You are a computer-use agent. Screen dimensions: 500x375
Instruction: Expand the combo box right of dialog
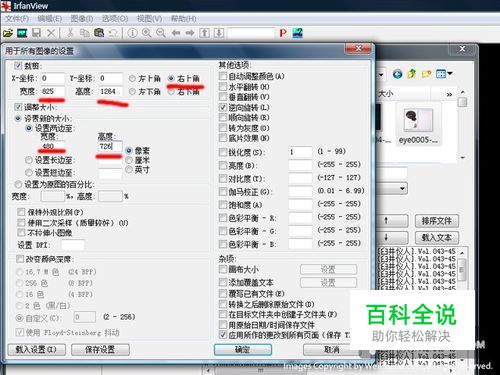[402, 189]
